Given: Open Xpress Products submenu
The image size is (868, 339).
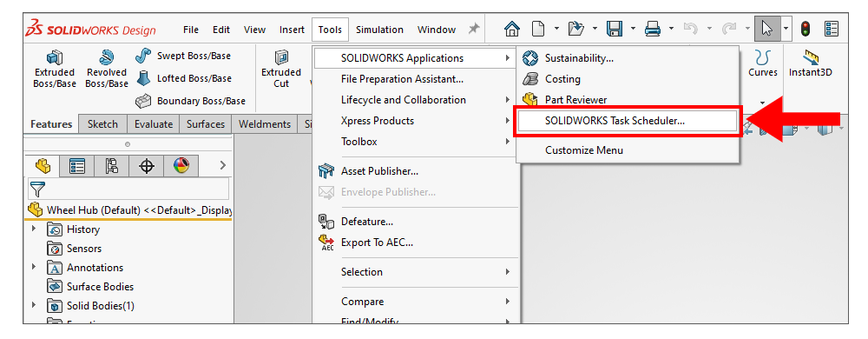Looking at the screenshot, I should tap(416, 121).
